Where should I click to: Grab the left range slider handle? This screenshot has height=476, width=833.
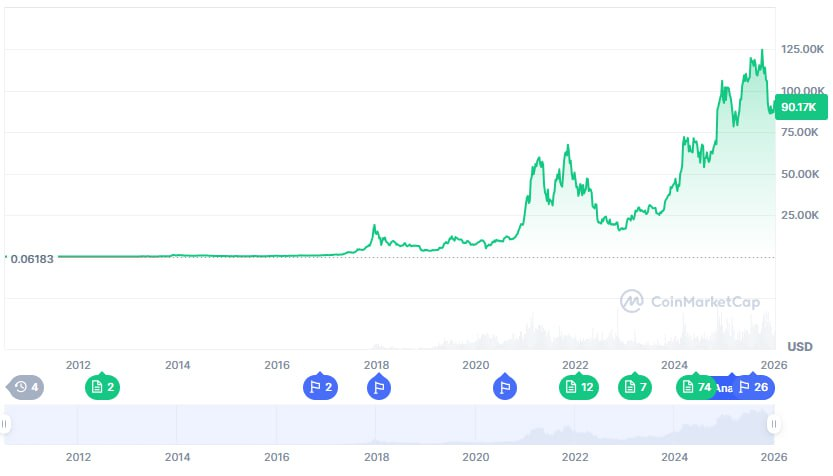pyautogui.click(x=5, y=425)
